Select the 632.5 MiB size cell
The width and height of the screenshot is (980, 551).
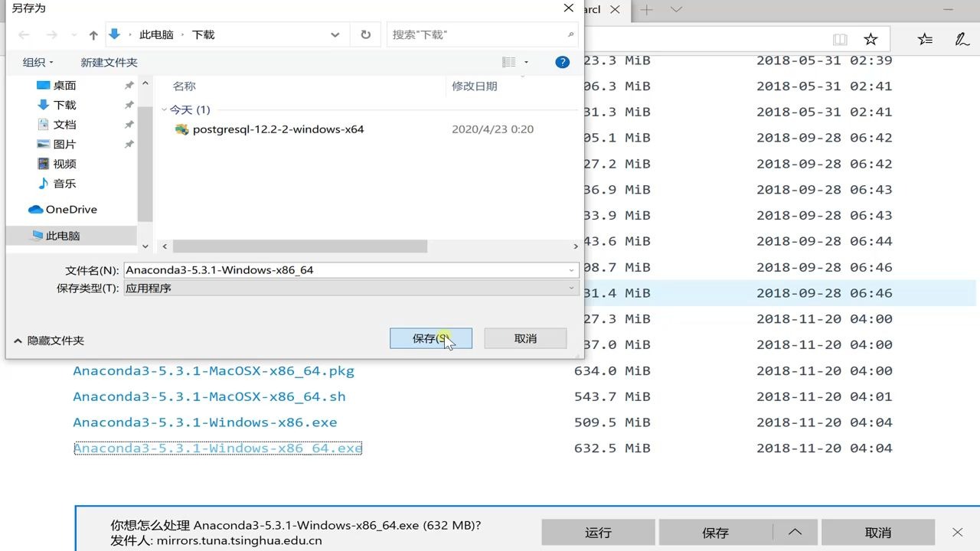pos(612,448)
